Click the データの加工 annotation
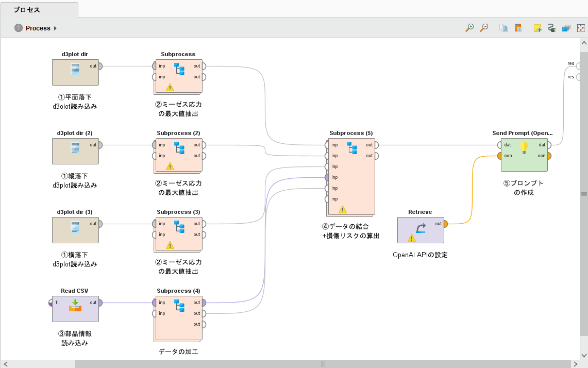The height and width of the screenshot is (368, 588). [178, 352]
